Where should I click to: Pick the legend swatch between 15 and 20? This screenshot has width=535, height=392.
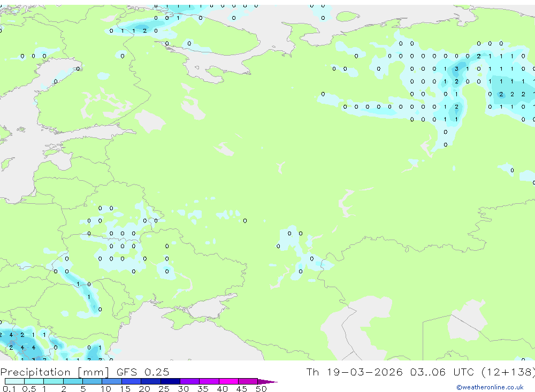point(132,381)
